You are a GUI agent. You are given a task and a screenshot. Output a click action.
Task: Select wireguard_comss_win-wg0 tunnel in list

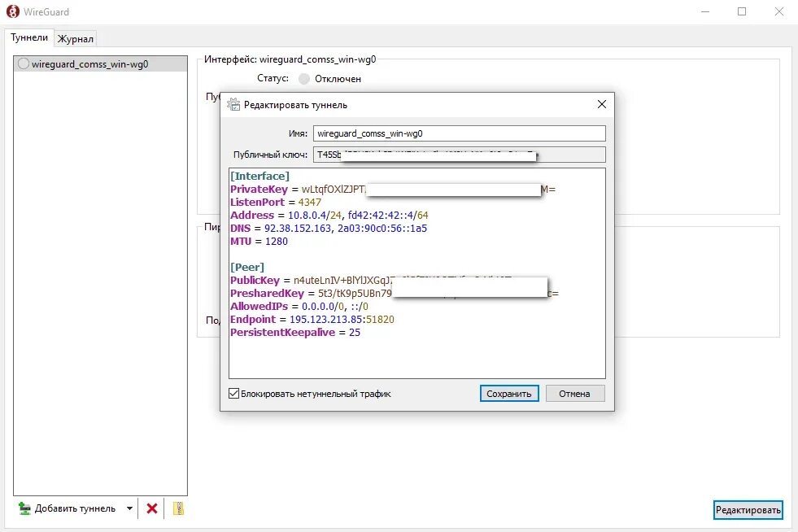click(x=100, y=63)
